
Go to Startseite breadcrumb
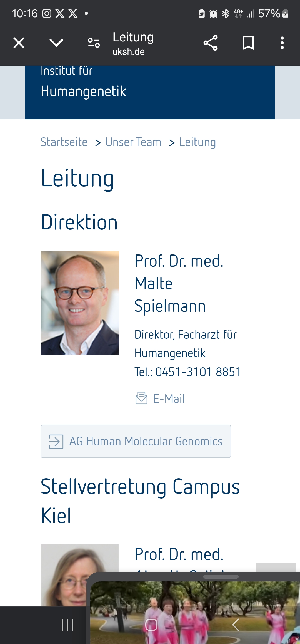pos(64,142)
